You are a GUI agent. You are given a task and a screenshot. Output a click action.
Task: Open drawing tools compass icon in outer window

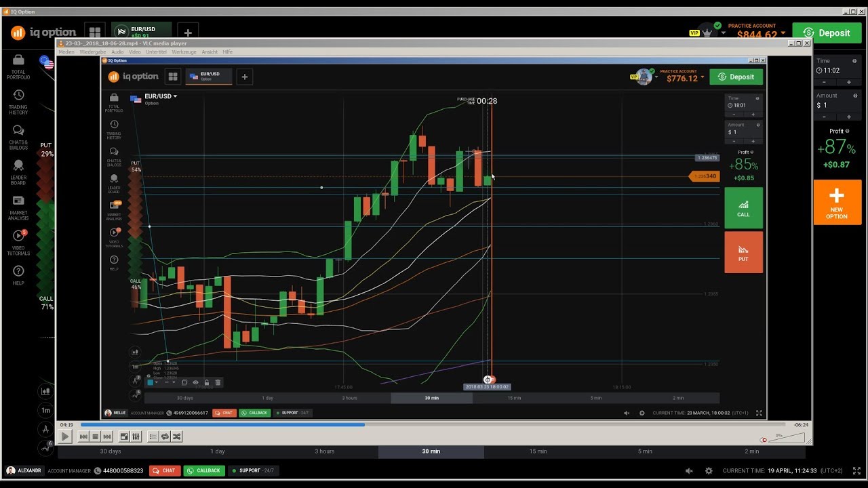pyautogui.click(x=45, y=429)
